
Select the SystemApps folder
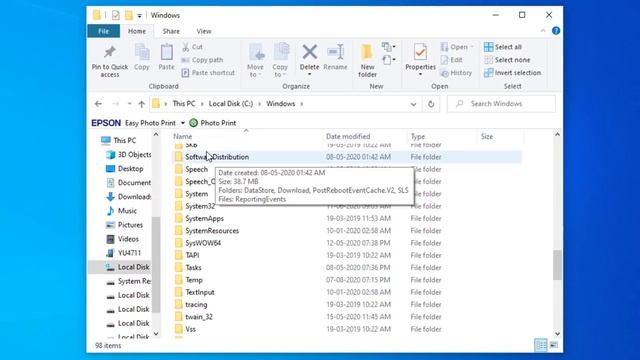(x=204, y=218)
